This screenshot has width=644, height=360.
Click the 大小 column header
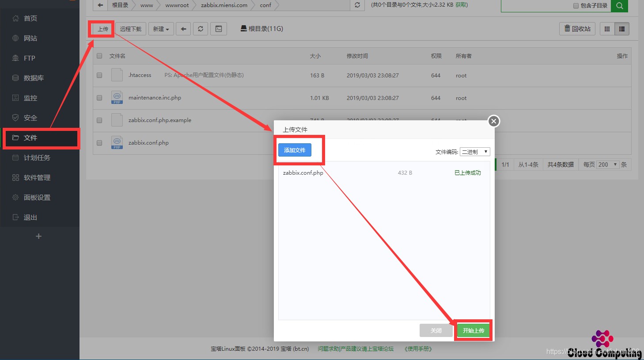point(315,56)
